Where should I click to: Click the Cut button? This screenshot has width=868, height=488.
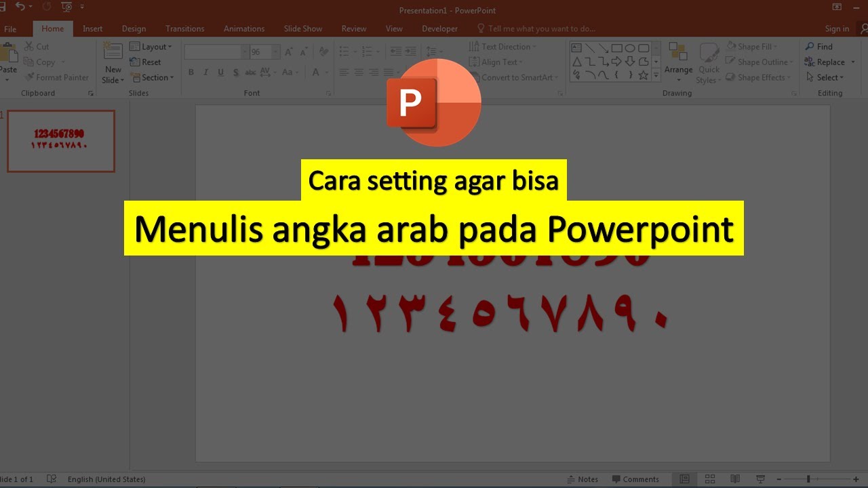pos(37,47)
